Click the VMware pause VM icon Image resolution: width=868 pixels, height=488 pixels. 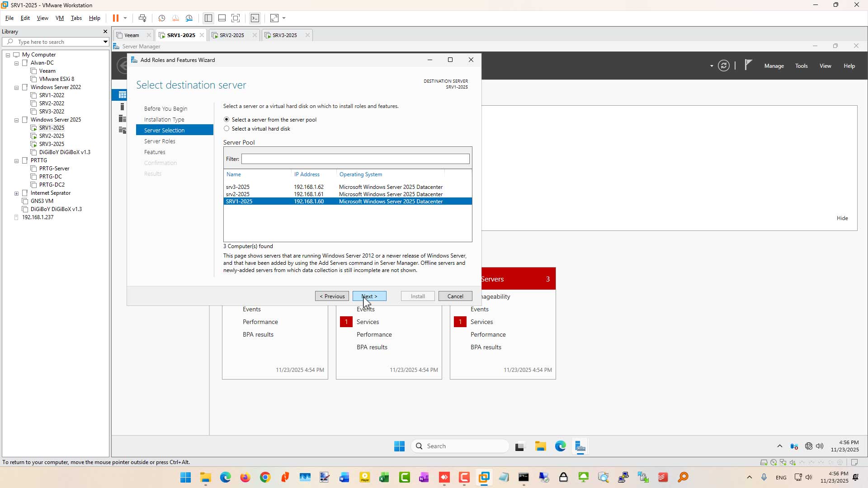(x=116, y=18)
